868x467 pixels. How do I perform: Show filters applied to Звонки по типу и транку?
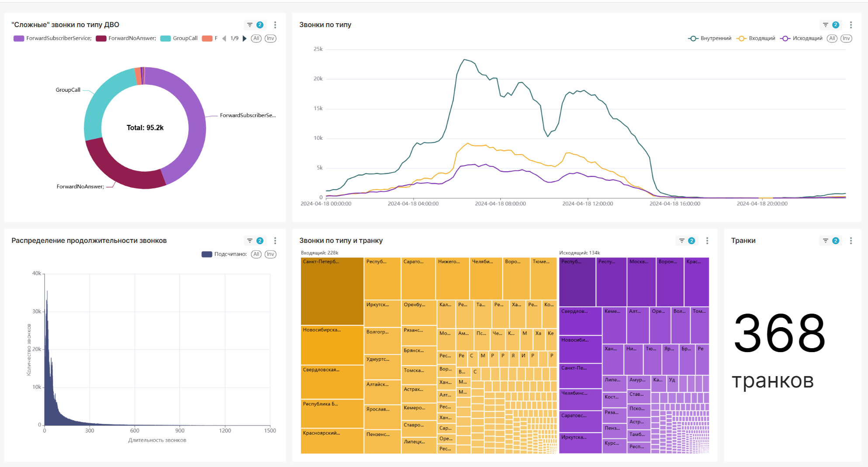687,241
